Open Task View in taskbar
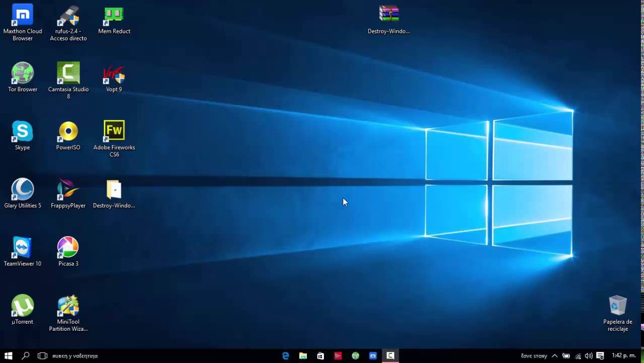The width and height of the screenshot is (644, 363). coord(43,355)
